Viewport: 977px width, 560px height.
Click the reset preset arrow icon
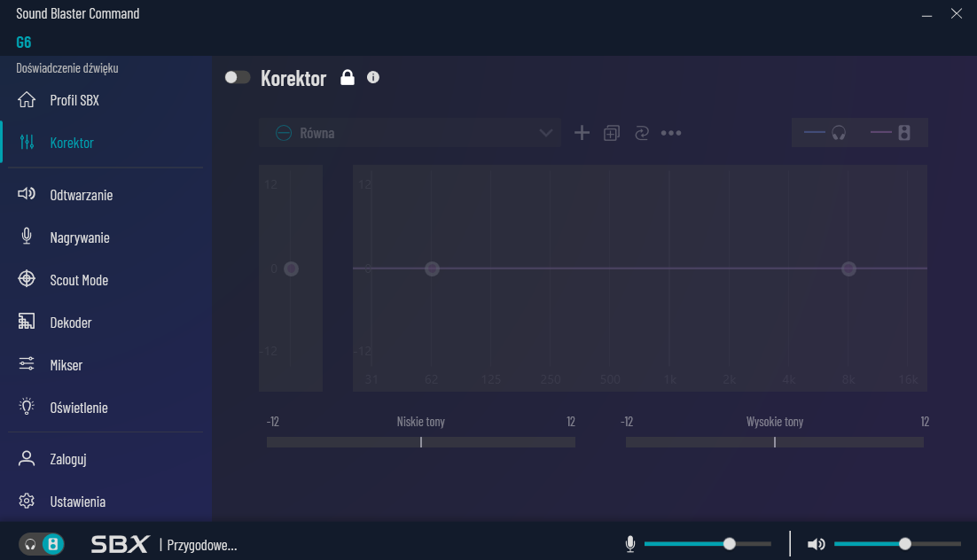(x=641, y=133)
